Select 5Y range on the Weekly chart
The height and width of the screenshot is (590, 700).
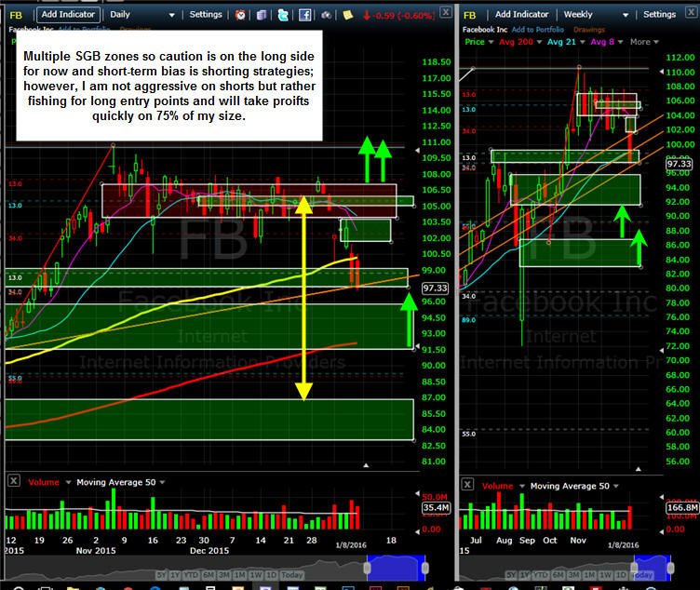pos(512,575)
